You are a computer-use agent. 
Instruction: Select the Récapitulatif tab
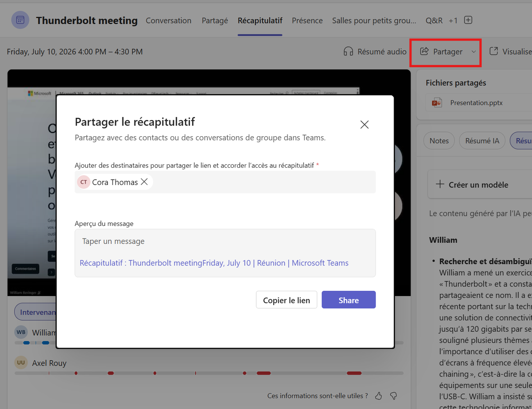pyautogui.click(x=260, y=20)
